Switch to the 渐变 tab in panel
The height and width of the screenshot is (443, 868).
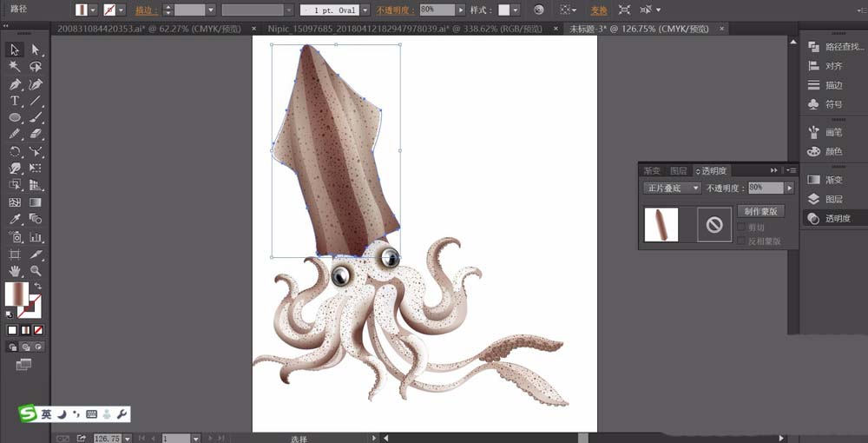pyautogui.click(x=651, y=171)
